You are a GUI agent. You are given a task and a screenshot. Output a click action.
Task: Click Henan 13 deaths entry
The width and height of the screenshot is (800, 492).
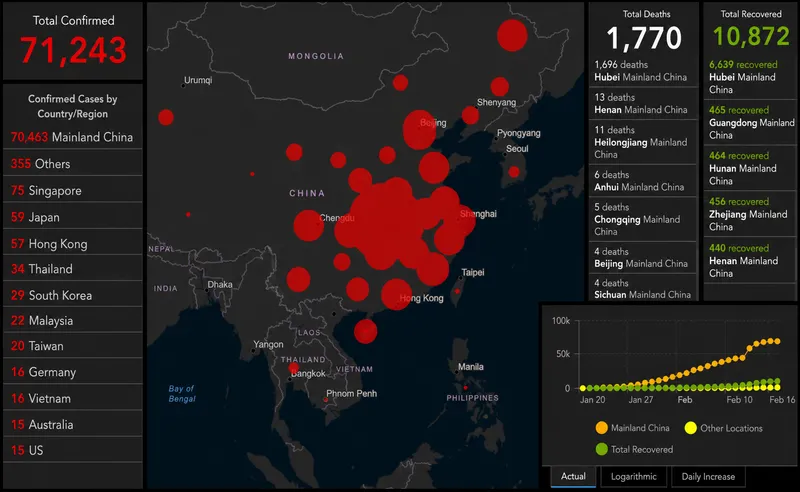tap(643, 104)
